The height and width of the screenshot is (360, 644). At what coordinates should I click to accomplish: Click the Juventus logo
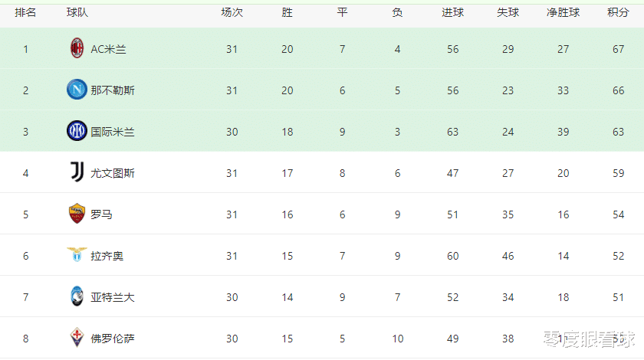tap(77, 172)
